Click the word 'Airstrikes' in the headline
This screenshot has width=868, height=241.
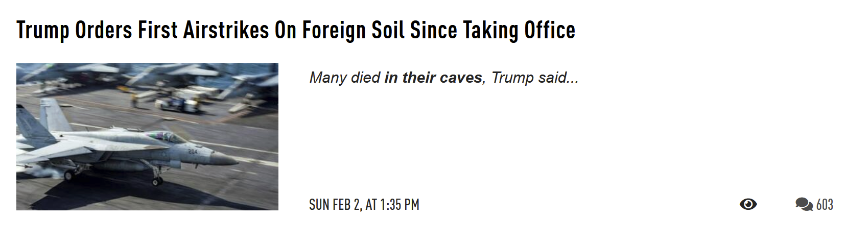tap(226, 31)
